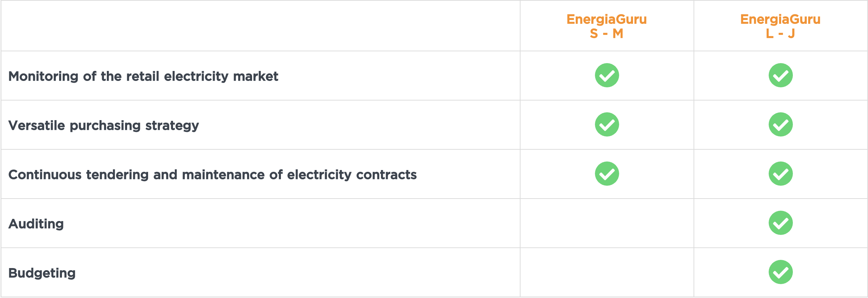
Task: Select the L-J checkmark for Budgeting
Action: click(780, 272)
